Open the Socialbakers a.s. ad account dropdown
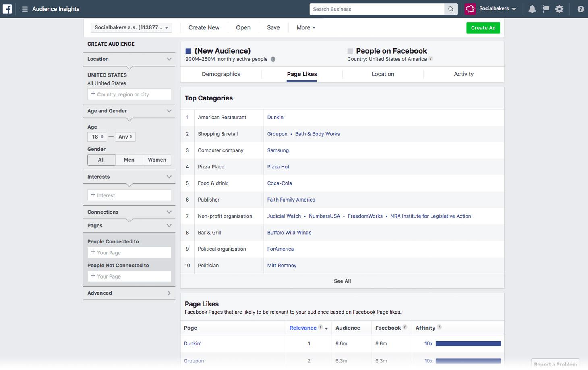 tap(131, 27)
